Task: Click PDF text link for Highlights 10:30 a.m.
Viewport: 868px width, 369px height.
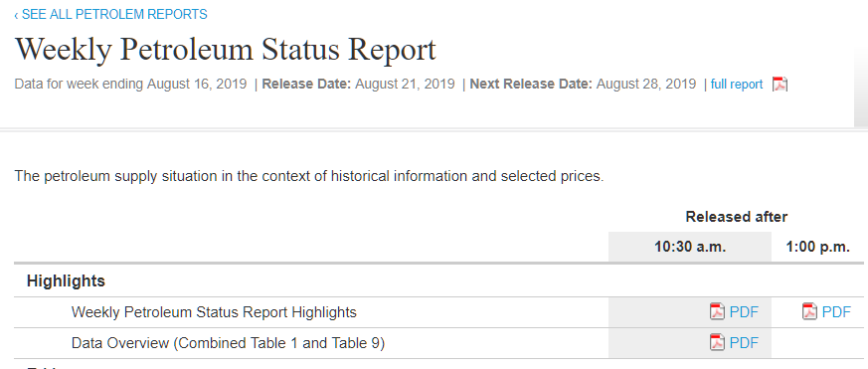Action: click(744, 312)
